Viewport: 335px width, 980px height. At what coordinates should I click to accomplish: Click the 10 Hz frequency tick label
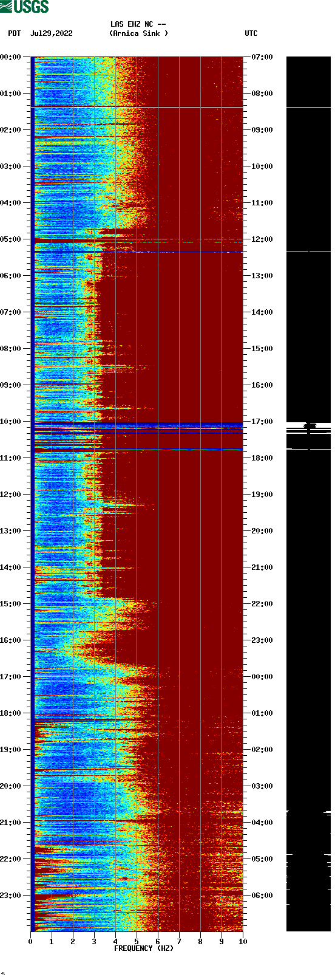coord(243,942)
